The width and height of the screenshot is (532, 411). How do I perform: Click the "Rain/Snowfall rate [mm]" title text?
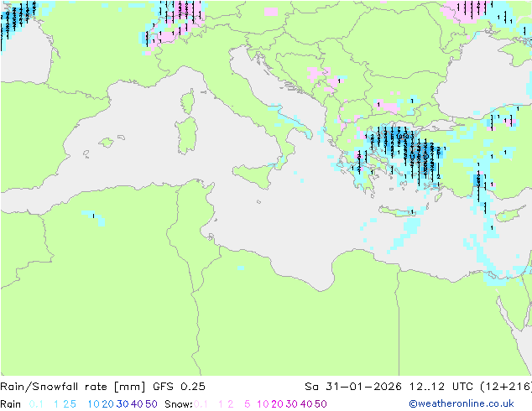pos(73,387)
